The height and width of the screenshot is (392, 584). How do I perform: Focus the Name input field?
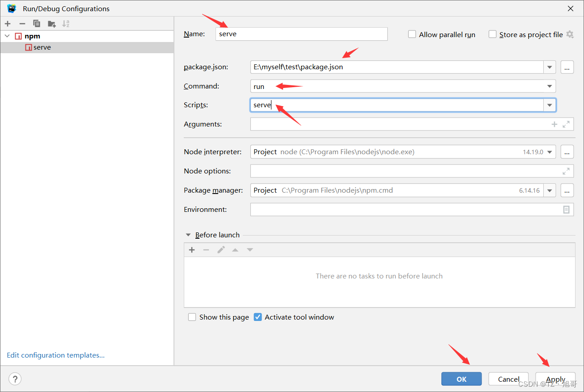(x=301, y=34)
